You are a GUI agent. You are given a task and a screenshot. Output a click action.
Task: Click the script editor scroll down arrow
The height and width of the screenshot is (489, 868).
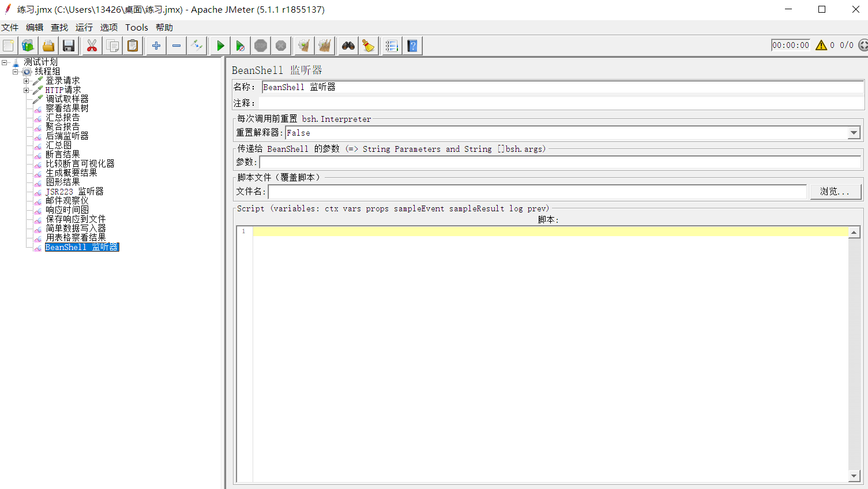pos(854,476)
